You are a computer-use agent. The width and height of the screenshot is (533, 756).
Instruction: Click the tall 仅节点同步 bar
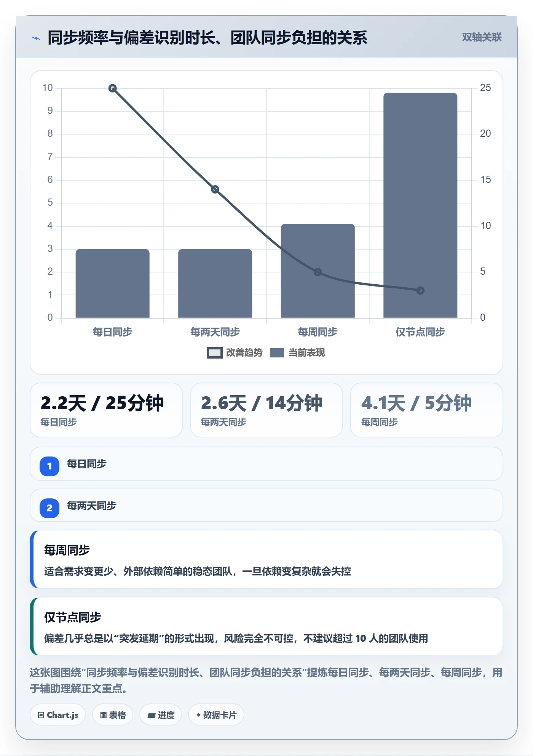tap(420, 205)
